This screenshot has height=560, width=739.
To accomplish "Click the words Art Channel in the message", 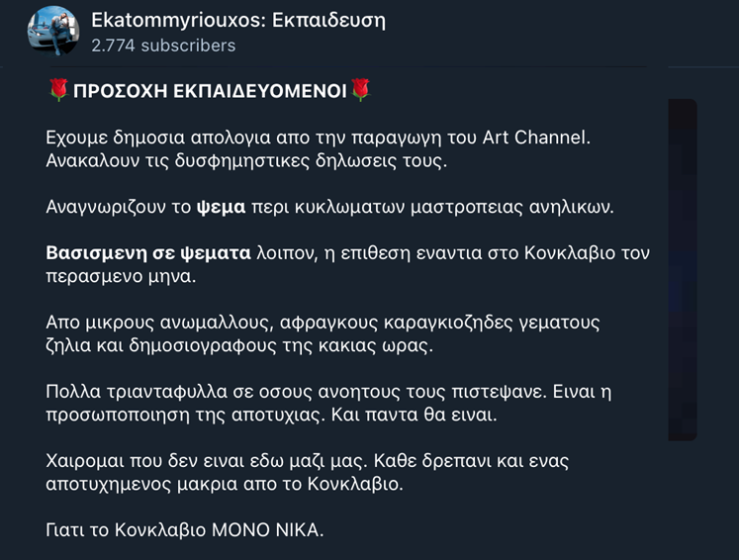I will coord(534,138).
